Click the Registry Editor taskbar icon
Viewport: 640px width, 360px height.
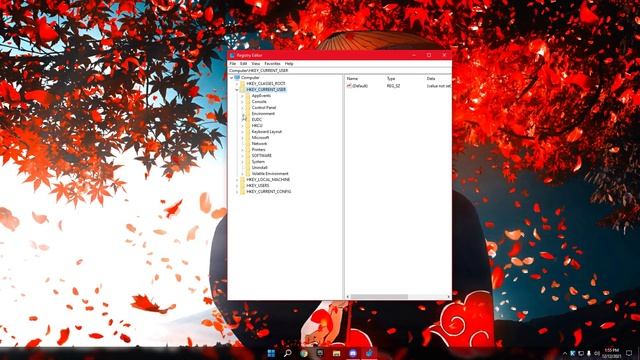369,353
